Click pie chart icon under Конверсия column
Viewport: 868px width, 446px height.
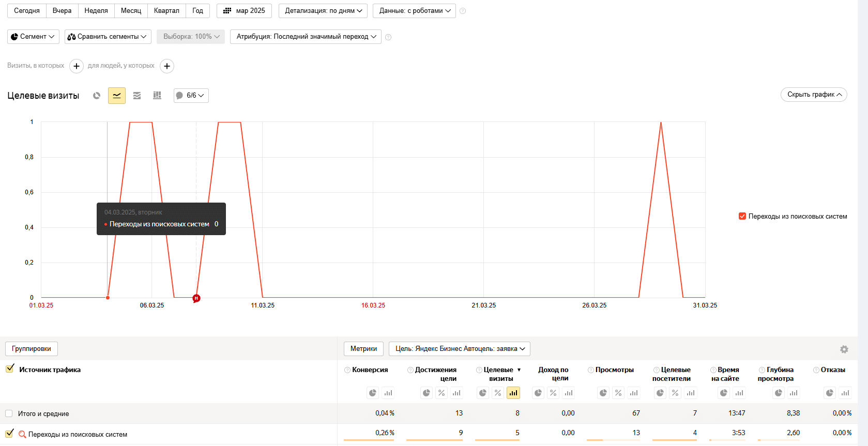coord(373,393)
